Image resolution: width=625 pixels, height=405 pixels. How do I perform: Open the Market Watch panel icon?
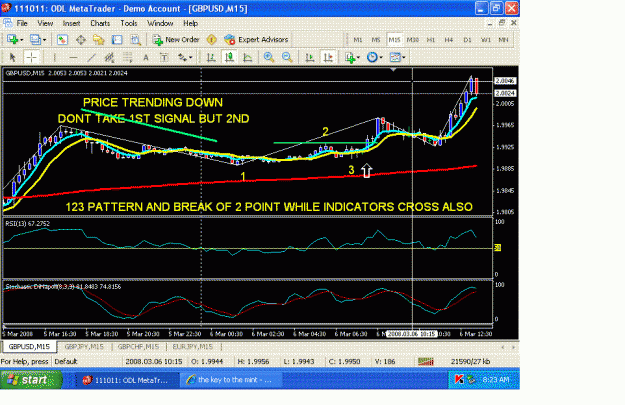coord(62,39)
